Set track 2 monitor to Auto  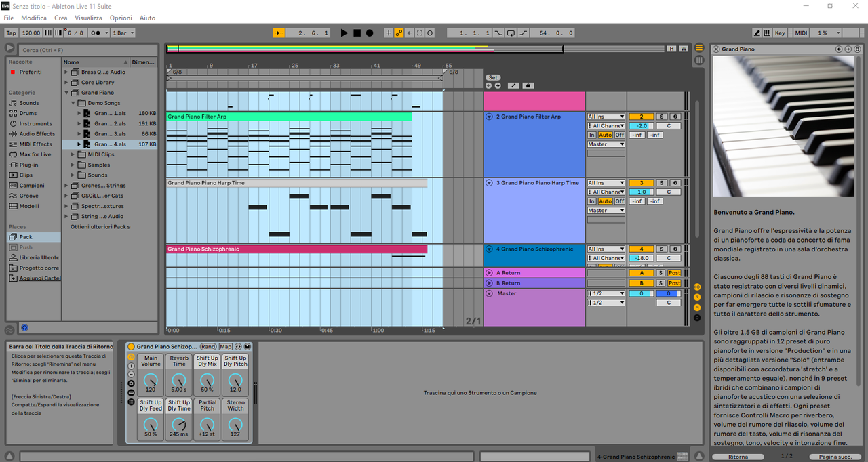click(x=605, y=135)
